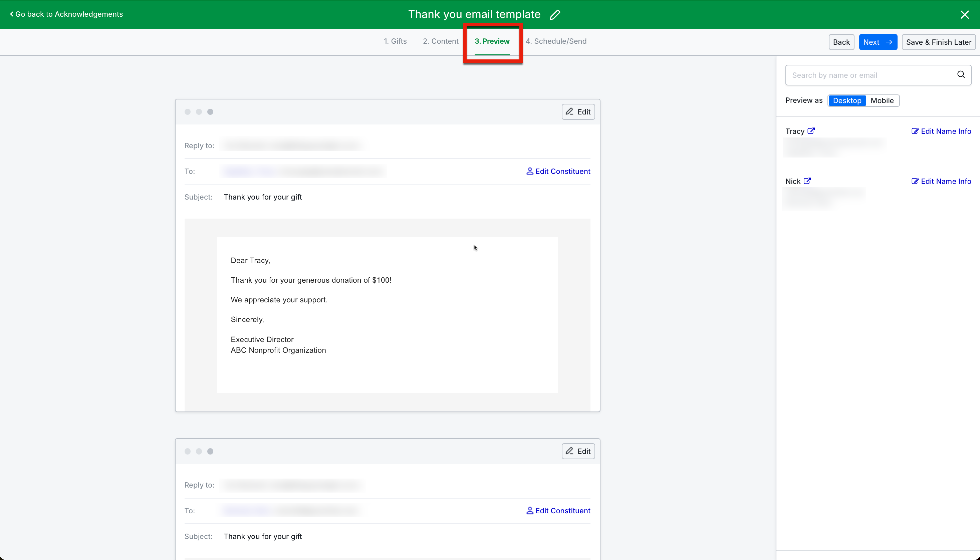Open the 2. Content step
The image size is (980, 560).
pyautogui.click(x=440, y=41)
